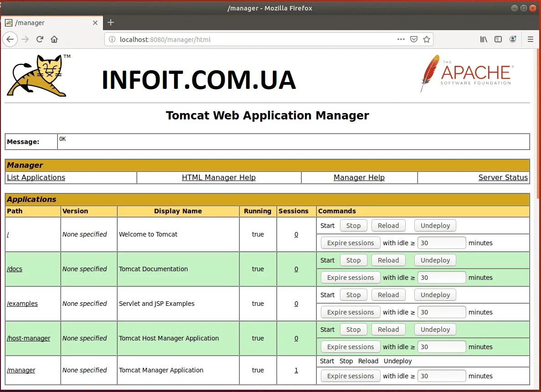Open sessions count for /docs row
Screen dimensions: 541x392
tap(296, 269)
